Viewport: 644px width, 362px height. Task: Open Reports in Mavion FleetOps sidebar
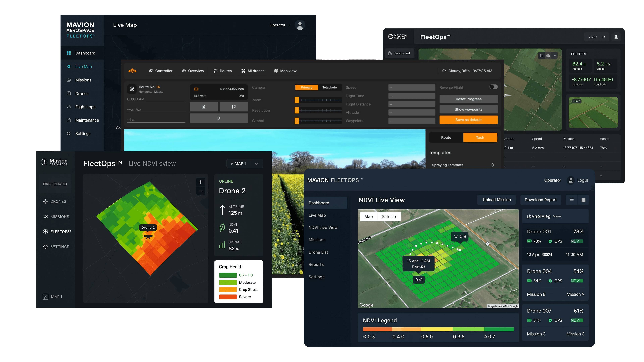316,264
